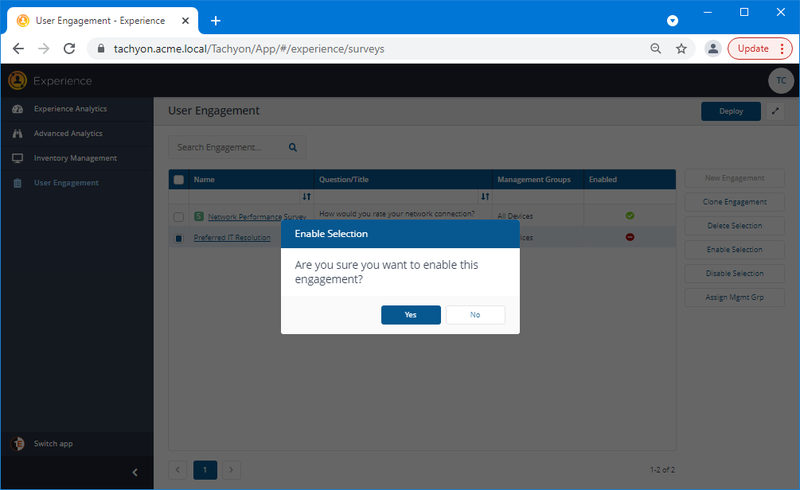Click the Advanced Analytics binoculars icon
This screenshot has width=800, height=490.
(17, 133)
